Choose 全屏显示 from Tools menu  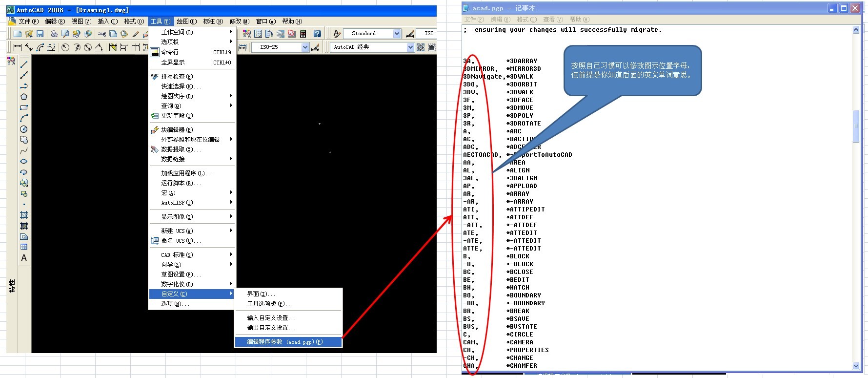point(192,62)
